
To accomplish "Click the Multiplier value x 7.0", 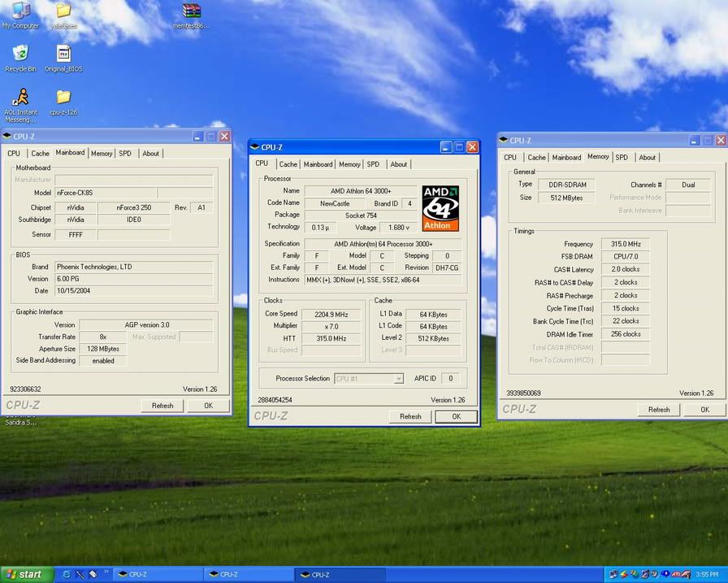I will point(331,327).
